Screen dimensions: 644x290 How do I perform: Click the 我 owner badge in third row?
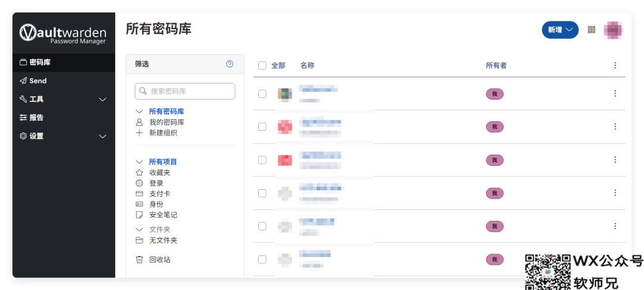(x=494, y=160)
